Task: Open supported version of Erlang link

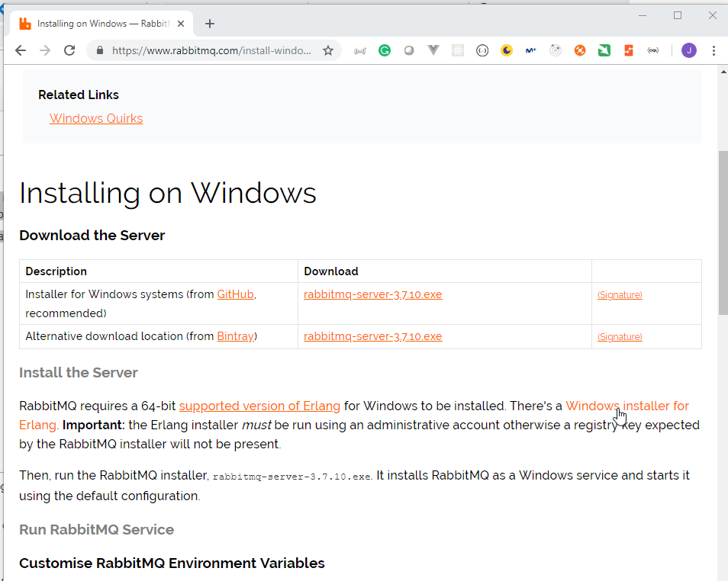Action: (259, 406)
